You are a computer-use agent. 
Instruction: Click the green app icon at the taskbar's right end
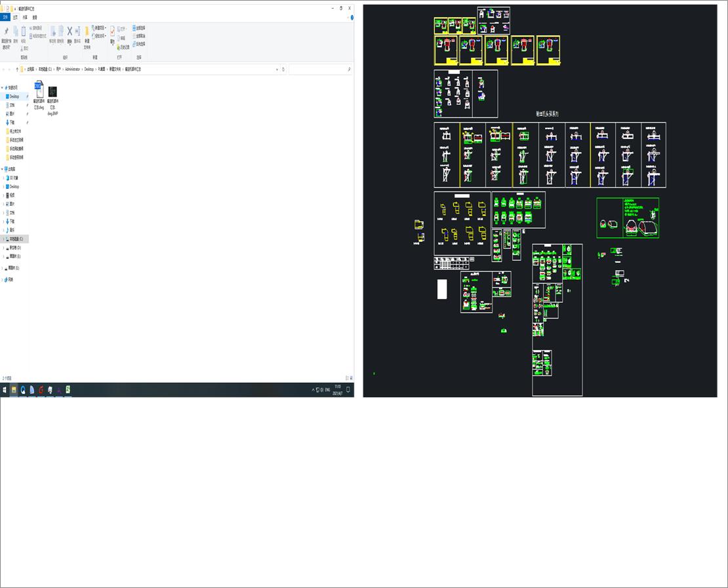click(x=68, y=390)
